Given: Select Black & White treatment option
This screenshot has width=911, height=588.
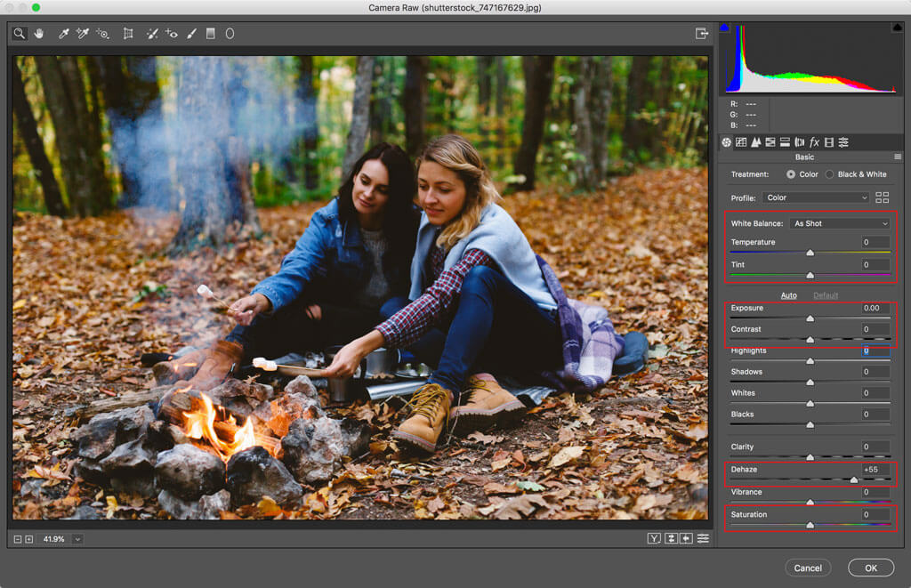Looking at the screenshot, I should (x=830, y=174).
